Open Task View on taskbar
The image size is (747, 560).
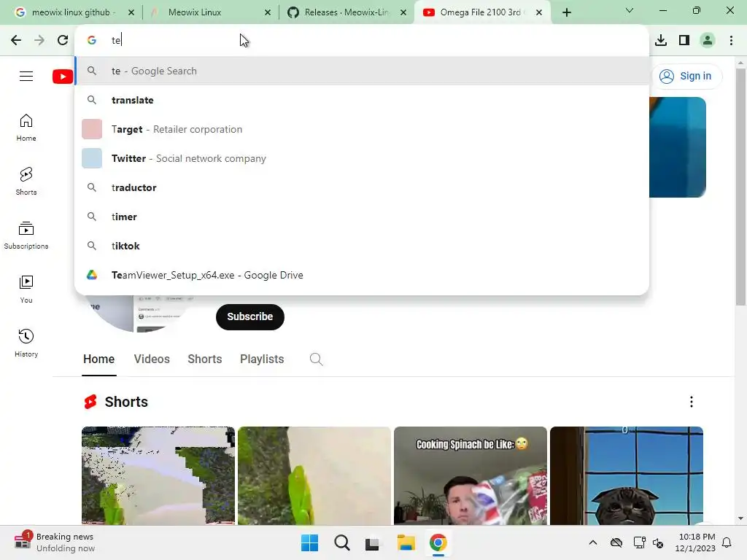pyautogui.click(x=373, y=542)
